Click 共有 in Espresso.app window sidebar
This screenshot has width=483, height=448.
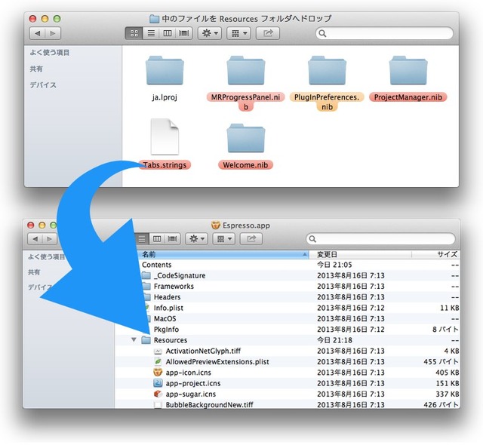pos(34,272)
